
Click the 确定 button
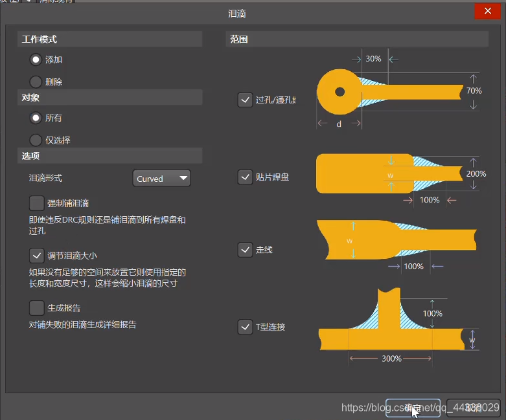(413, 408)
